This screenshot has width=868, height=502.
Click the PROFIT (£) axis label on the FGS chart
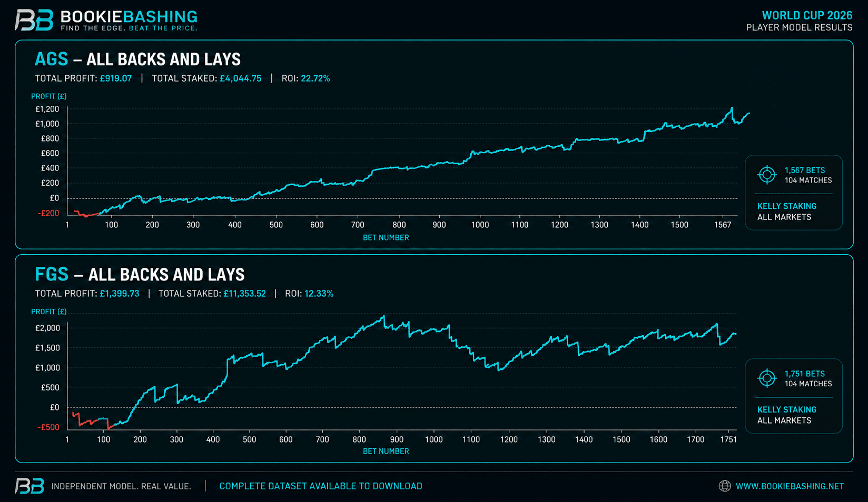tap(49, 312)
